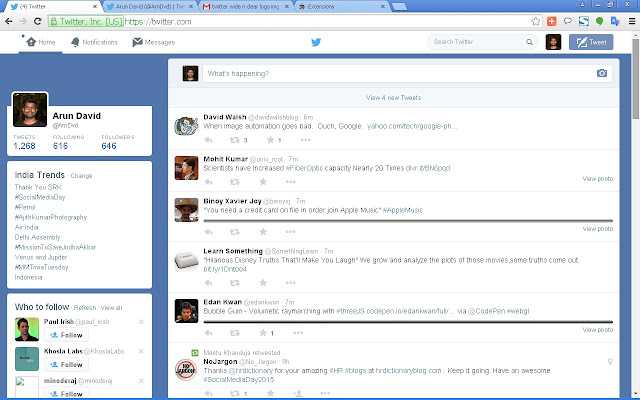This screenshot has width=640, height=400.
Task: Open the #SocialMediaDay trend
Action: pos(40,197)
